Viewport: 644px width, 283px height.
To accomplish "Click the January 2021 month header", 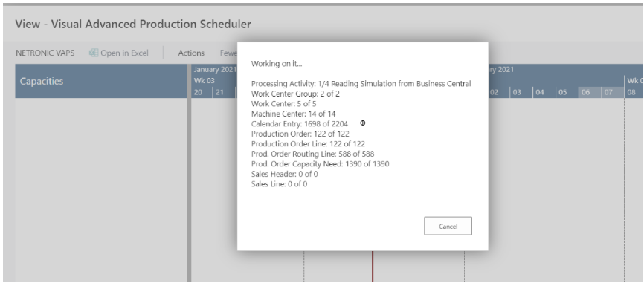I will [214, 69].
